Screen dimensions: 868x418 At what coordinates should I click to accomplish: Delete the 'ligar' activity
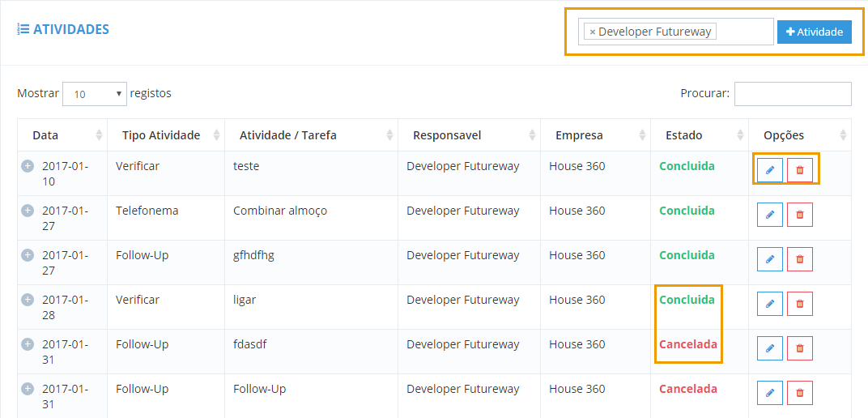point(799,304)
